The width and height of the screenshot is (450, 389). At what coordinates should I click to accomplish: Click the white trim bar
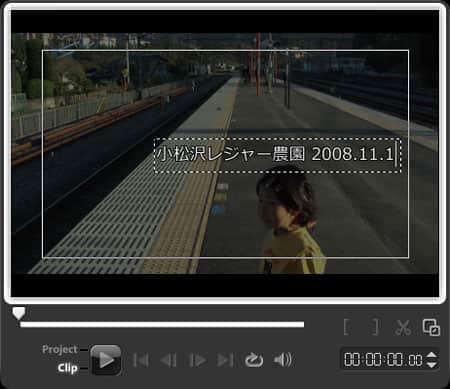click(162, 324)
